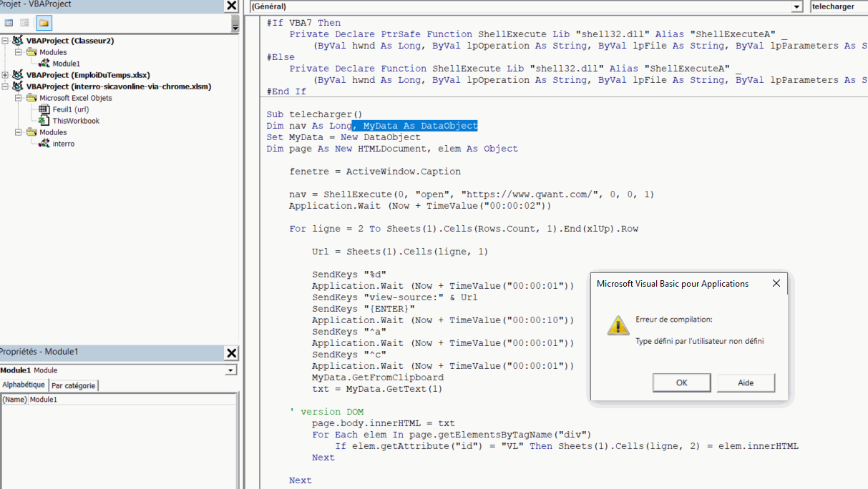Select the interro module in the tree
The width and height of the screenshot is (868, 489).
pyautogui.click(x=64, y=144)
